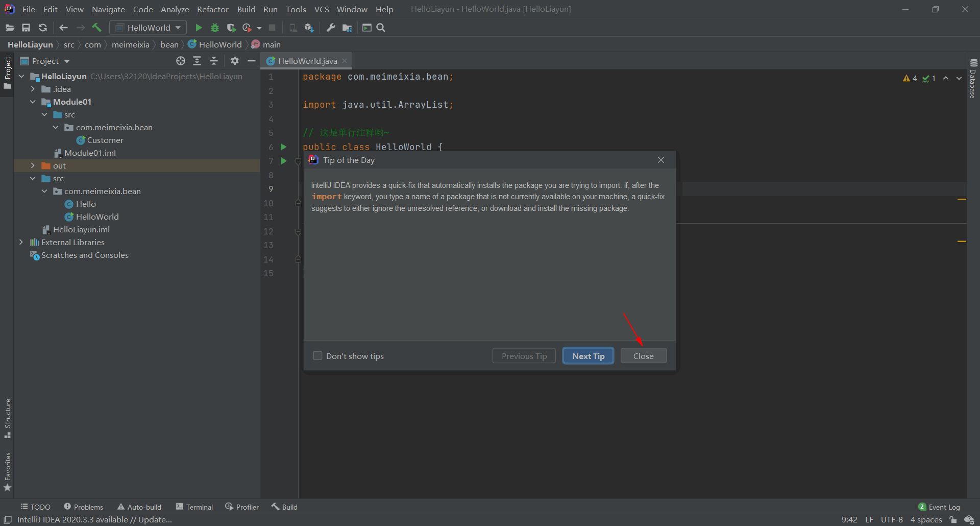The height and width of the screenshot is (526, 980).
Task: Click Previous Tip button
Action: 524,356
